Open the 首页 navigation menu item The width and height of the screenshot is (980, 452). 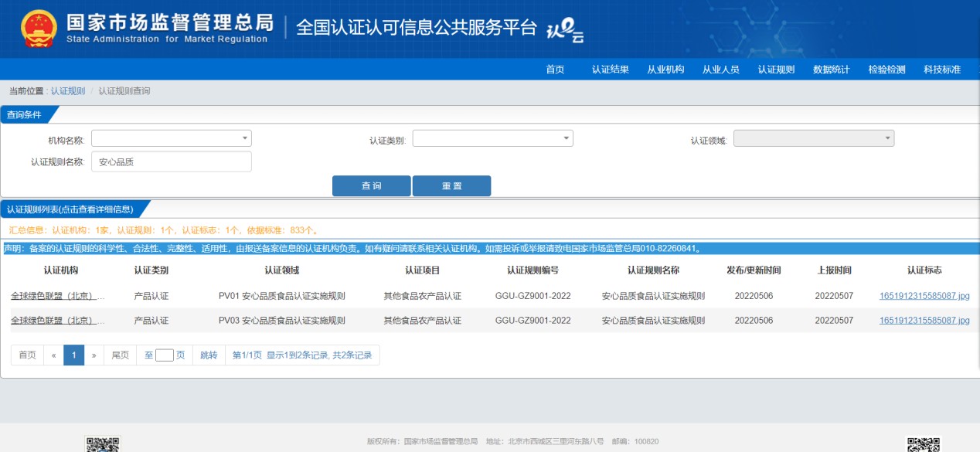(x=555, y=70)
